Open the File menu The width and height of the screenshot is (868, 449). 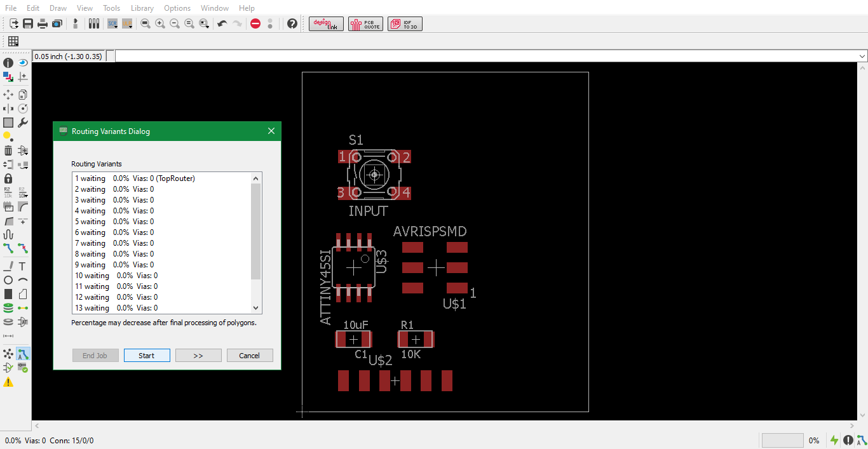pos(11,8)
